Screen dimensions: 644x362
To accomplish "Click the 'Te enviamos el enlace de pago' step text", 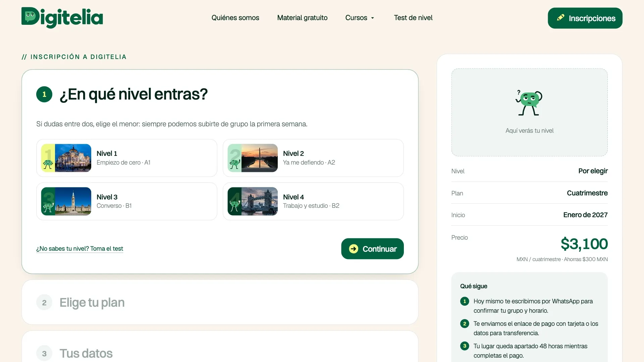I will (536, 328).
